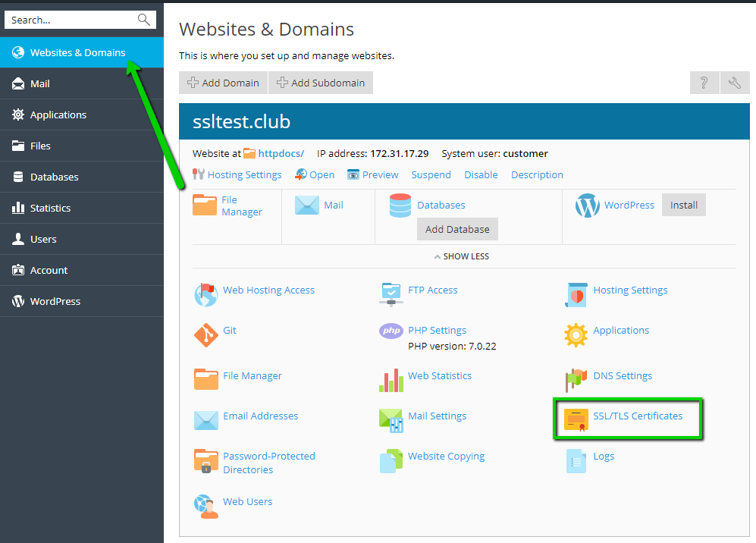Click the WordPress Install button

[x=683, y=205]
